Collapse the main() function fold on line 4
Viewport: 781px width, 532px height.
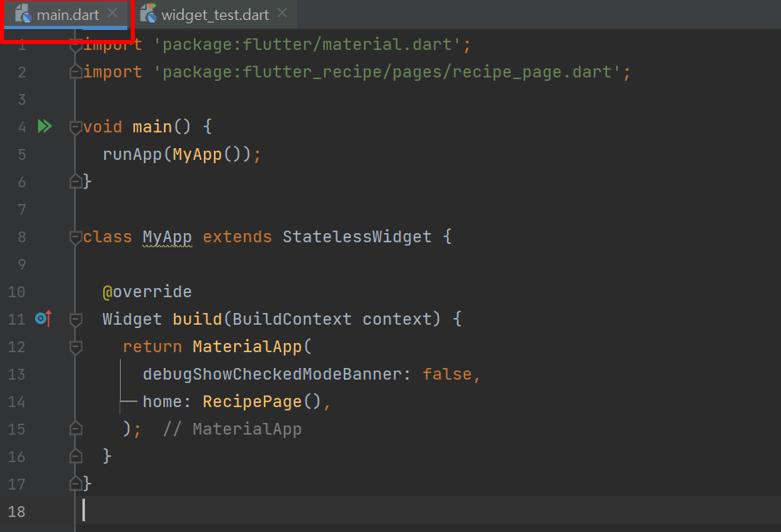(x=76, y=127)
